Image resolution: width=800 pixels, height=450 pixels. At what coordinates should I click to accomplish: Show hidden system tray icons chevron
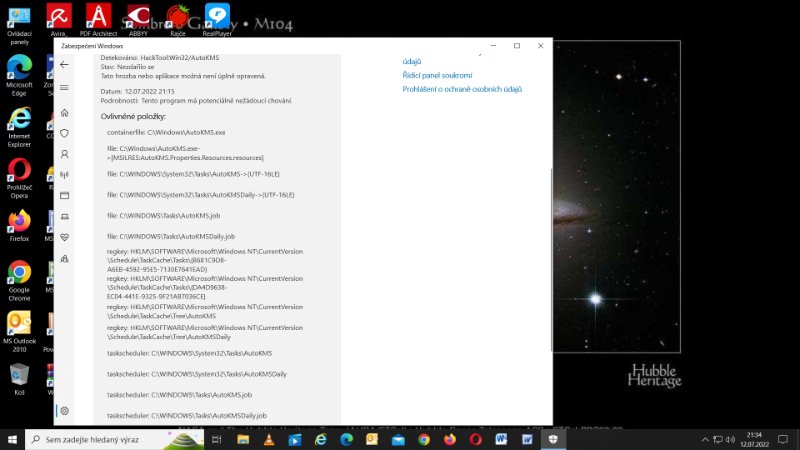pos(705,439)
